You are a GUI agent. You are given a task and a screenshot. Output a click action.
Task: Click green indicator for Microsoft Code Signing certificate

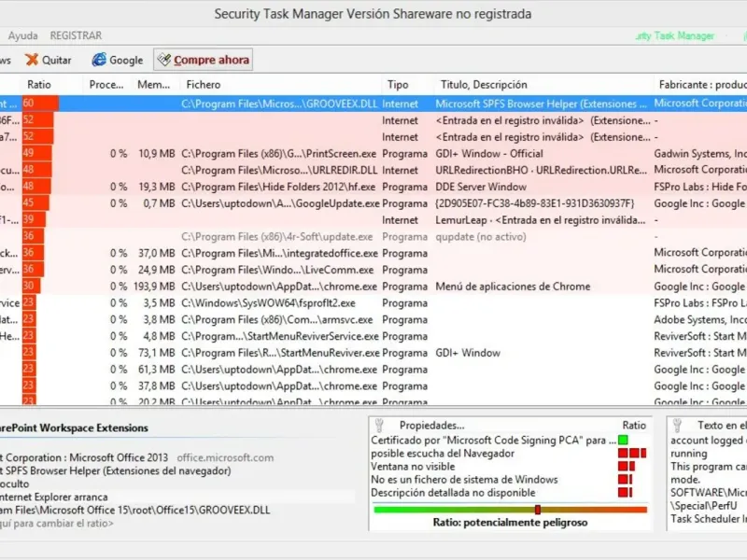[623, 440]
